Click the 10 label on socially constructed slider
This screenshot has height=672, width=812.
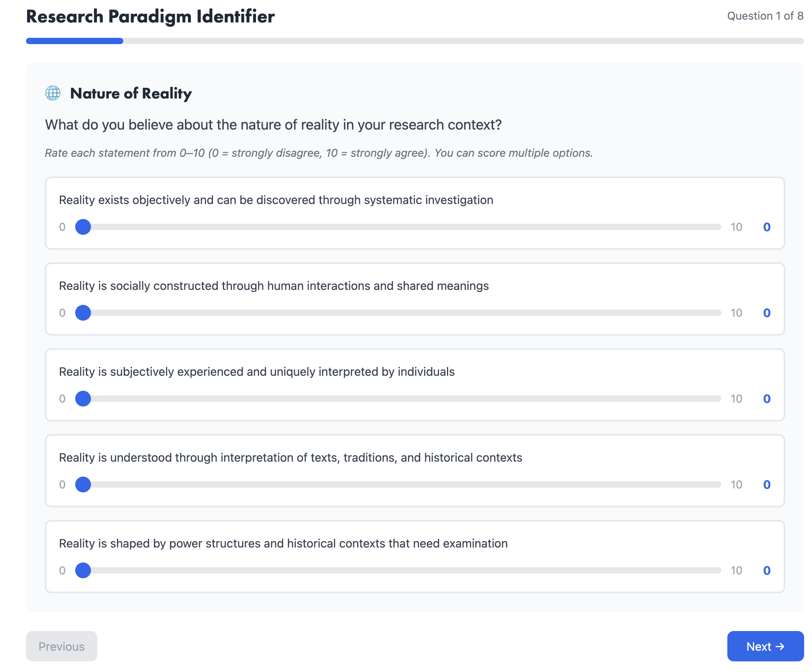pyautogui.click(x=736, y=313)
